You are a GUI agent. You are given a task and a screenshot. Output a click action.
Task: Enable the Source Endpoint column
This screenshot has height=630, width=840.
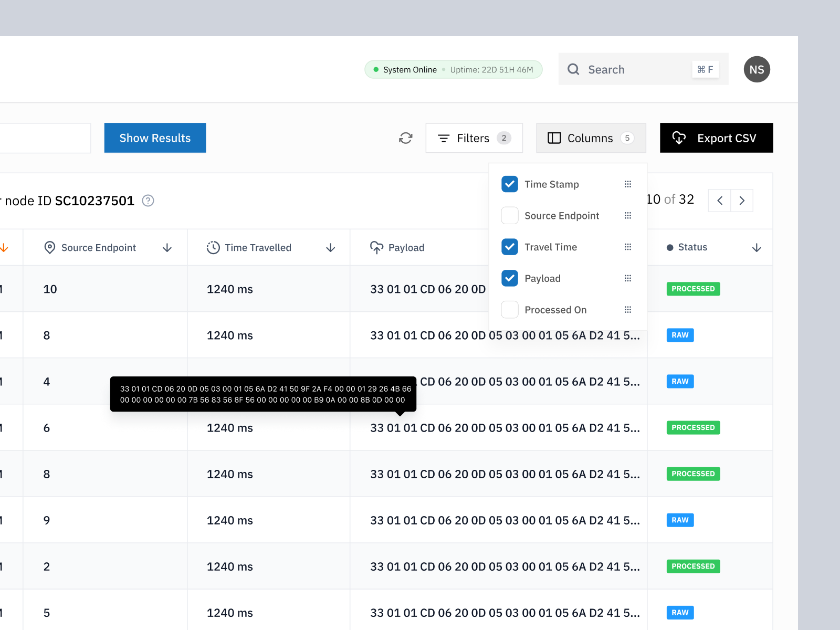(509, 215)
